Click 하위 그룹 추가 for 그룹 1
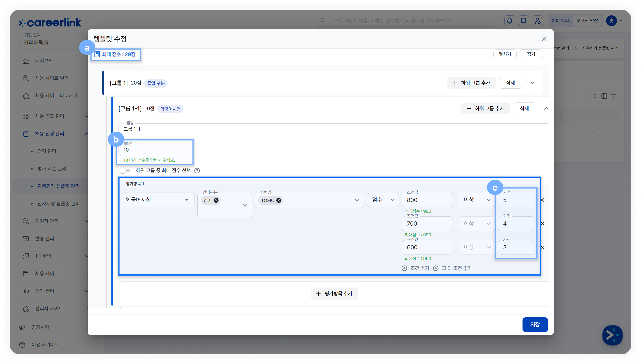This screenshot has width=641, height=364. [x=471, y=83]
